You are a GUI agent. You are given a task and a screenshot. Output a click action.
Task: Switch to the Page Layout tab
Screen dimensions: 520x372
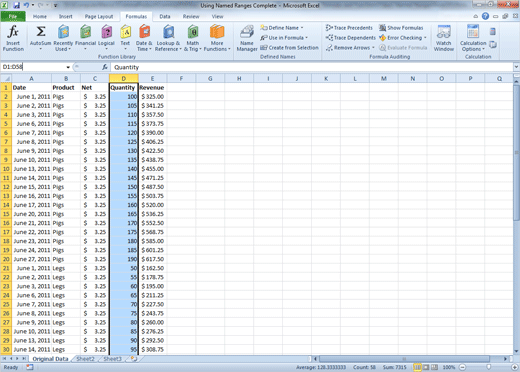click(99, 16)
